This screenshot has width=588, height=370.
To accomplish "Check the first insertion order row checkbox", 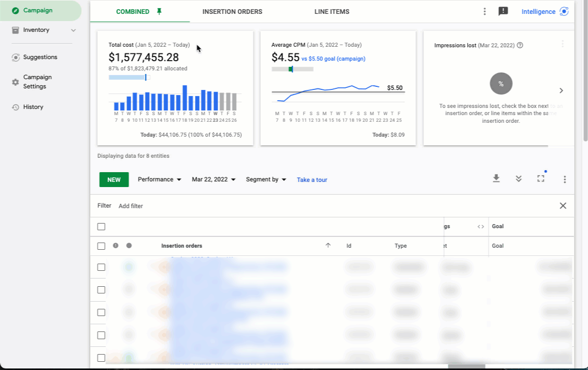I will tap(101, 267).
